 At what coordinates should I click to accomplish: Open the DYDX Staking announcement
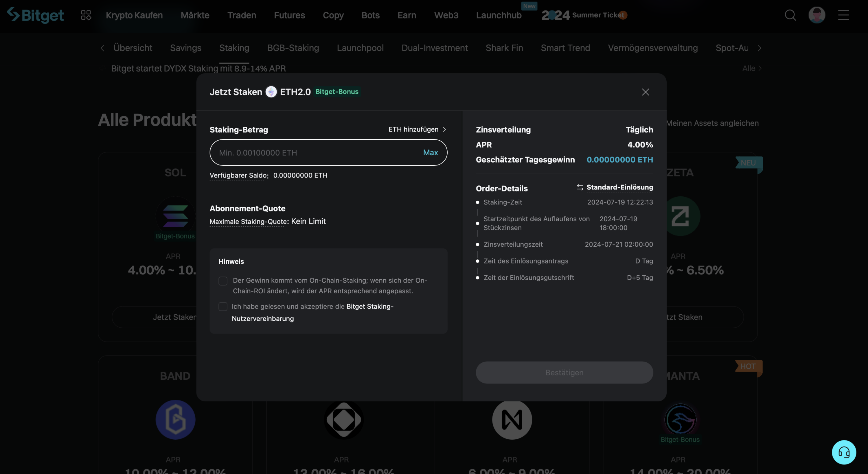[x=198, y=68]
